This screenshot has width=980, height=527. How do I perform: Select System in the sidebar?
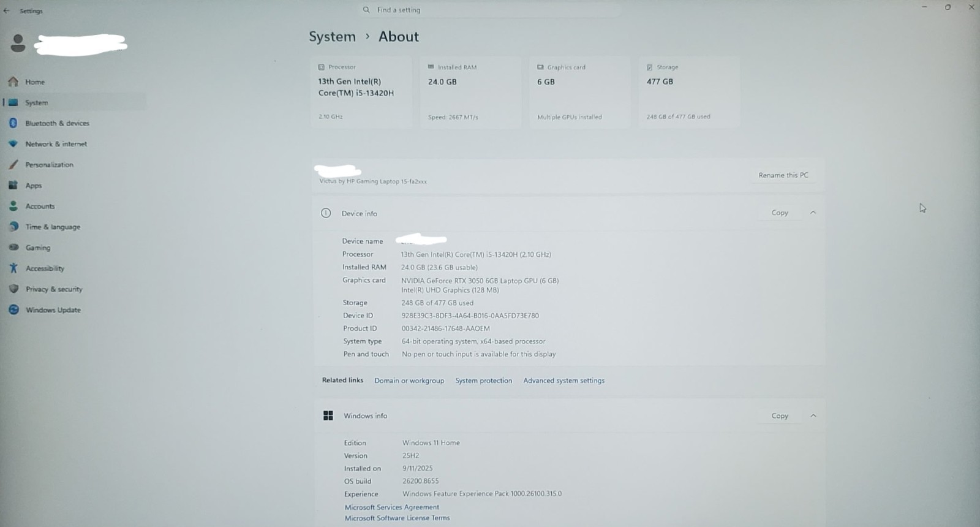coord(73,102)
